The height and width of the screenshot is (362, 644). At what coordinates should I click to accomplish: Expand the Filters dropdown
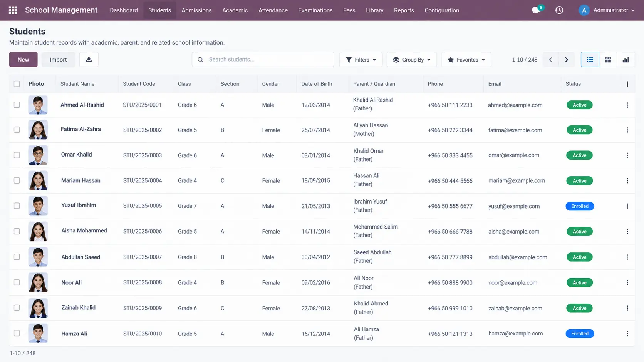pyautogui.click(x=361, y=60)
